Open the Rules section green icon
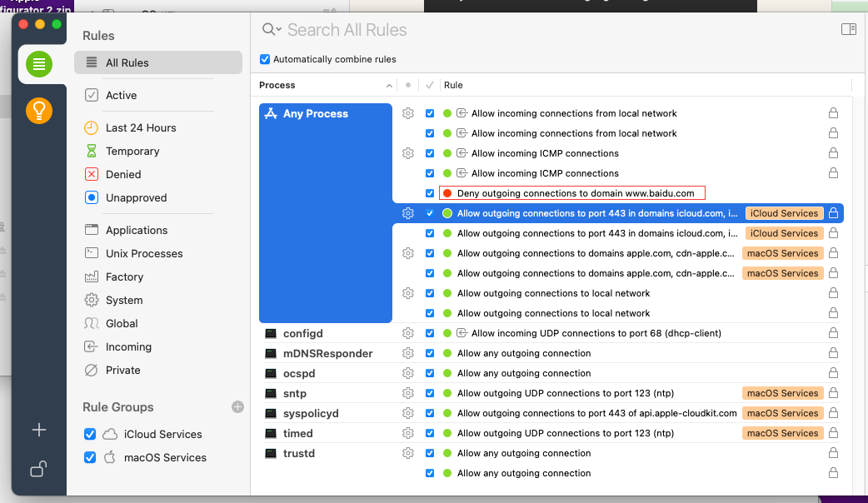The height and width of the screenshot is (503, 868). (x=39, y=64)
